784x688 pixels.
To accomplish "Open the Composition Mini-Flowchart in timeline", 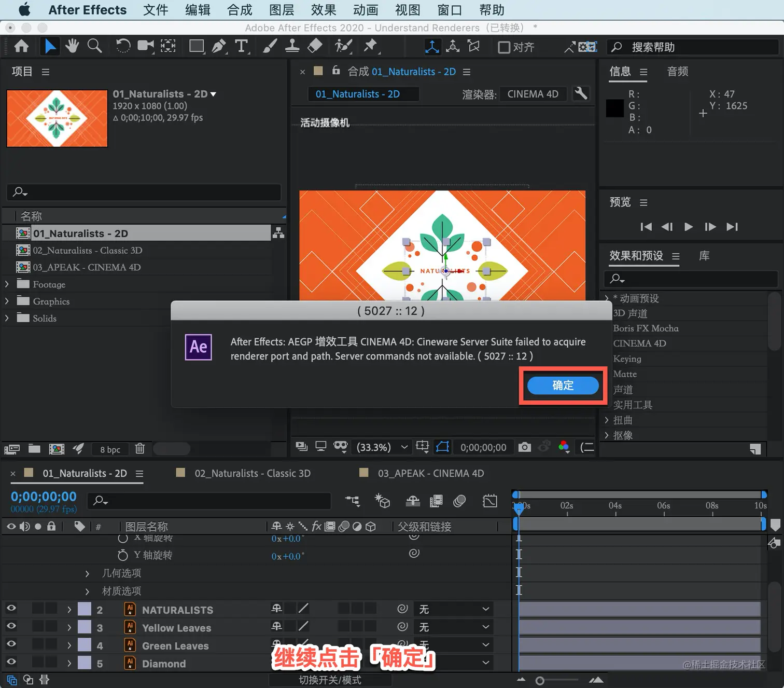I will coord(353,501).
